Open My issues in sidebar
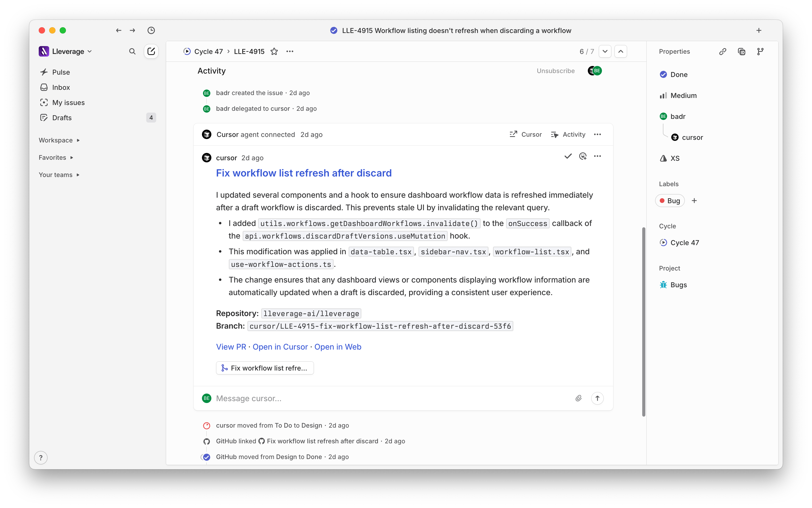812x508 pixels. pyautogui.click(x=97, y=102)
